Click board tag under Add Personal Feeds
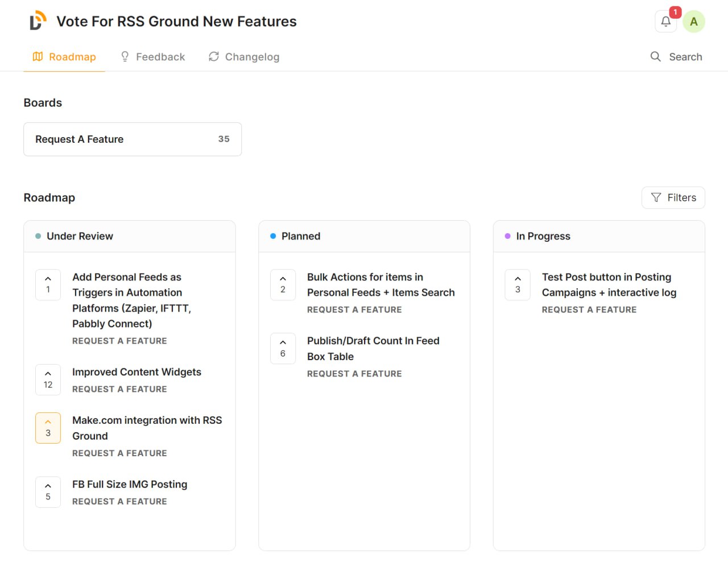The width and height of the screenshot is (728, 575). click(x=119, y=341)
